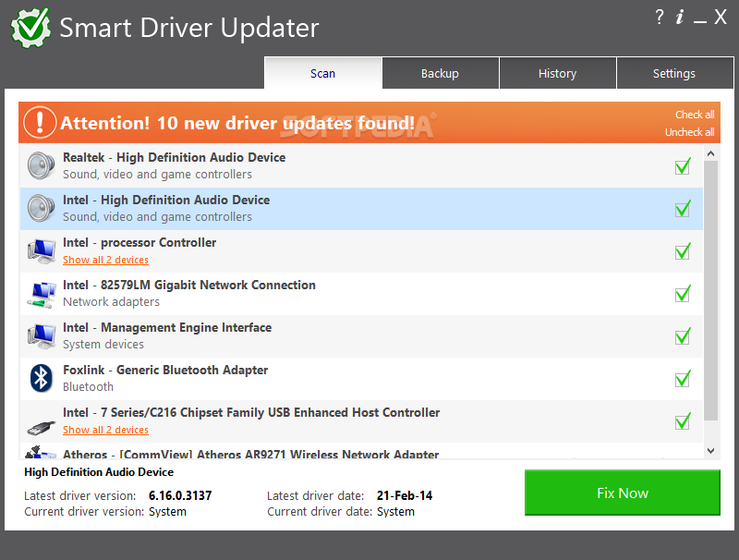Viewport: 739px width, 560px height.
Task: Uncheck Foxlink Generic Bluetooth Adapter
Action: [x=683, y=379]
